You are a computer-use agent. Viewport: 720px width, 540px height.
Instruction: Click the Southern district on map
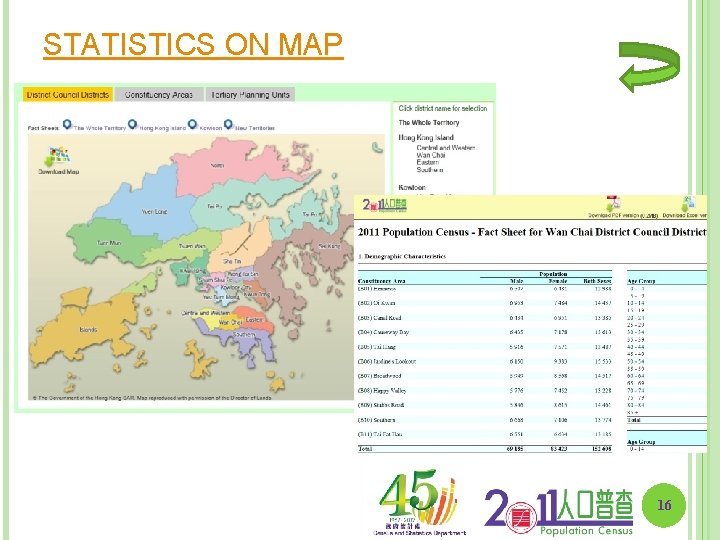pyautogui.click(x=244, y=335)
